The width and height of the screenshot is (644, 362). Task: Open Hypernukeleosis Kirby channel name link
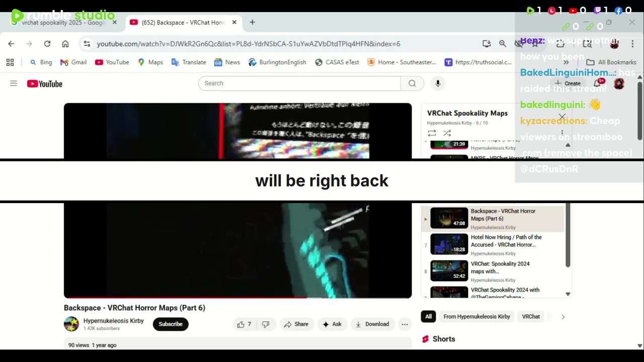click(x=114, y=321)
